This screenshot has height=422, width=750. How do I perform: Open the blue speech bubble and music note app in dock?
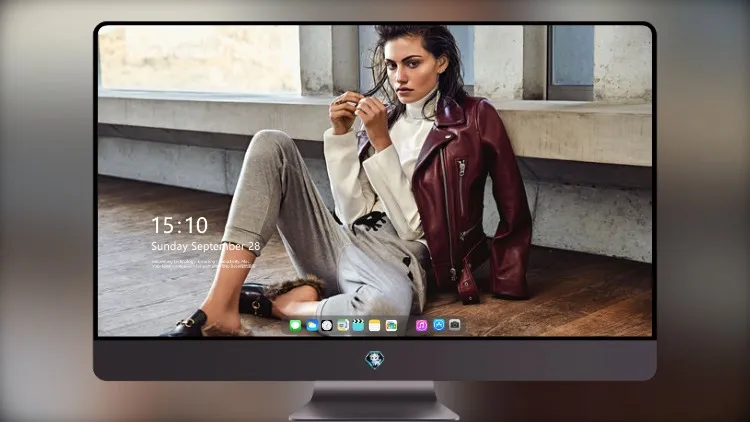click(x=343, y=325)
